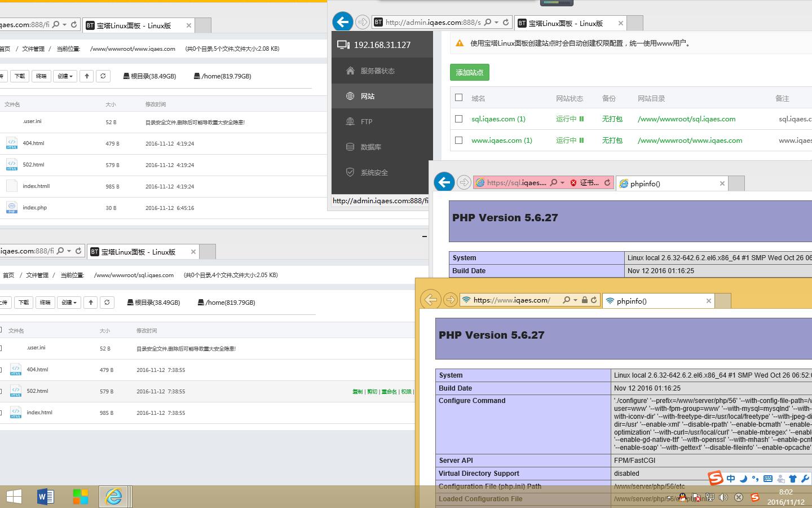The image size is (812, 508).
Task: Click 无打包 backup link for sql.iqaes.com
Action: (612, 119)
